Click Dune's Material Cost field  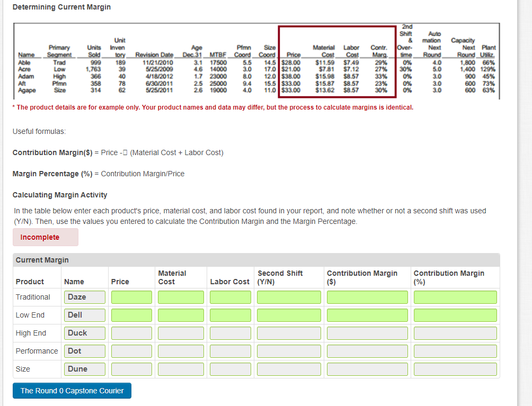point(181,369)
